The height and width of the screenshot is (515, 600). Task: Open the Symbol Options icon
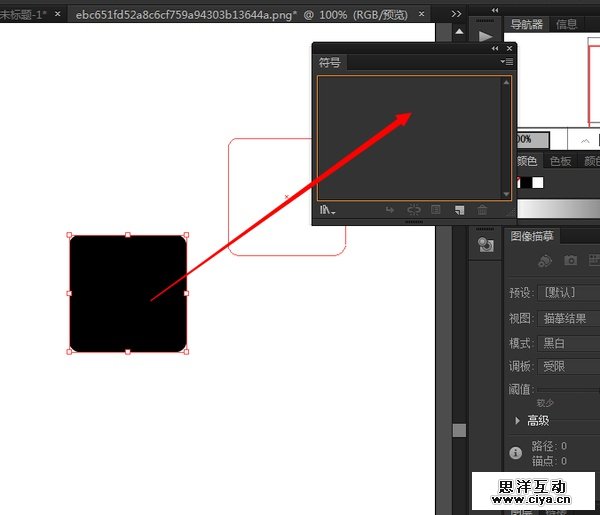(436, 210)
